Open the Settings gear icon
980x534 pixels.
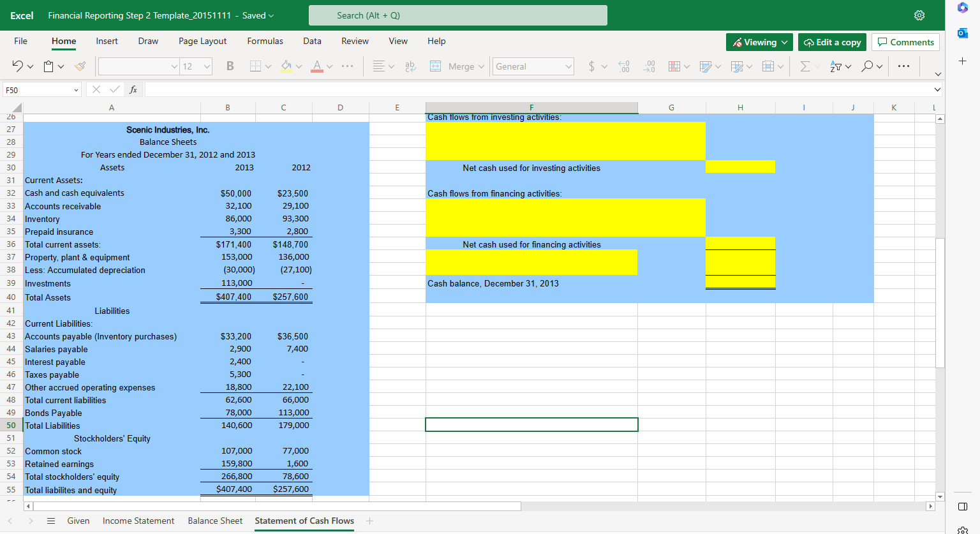pos(919,15)
